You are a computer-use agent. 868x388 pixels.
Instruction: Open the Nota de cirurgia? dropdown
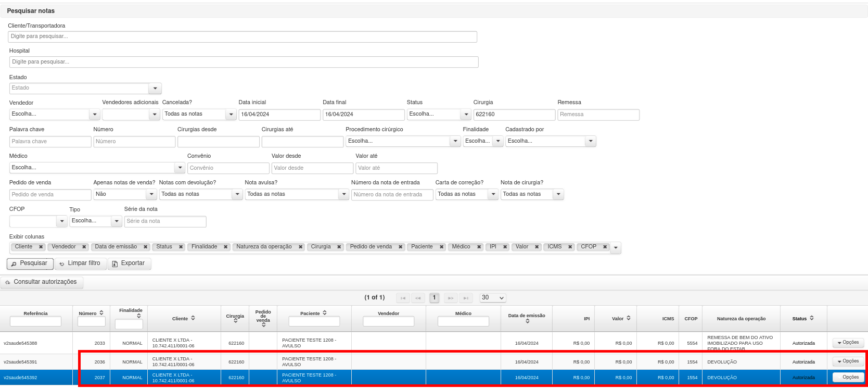pos(558,194)
